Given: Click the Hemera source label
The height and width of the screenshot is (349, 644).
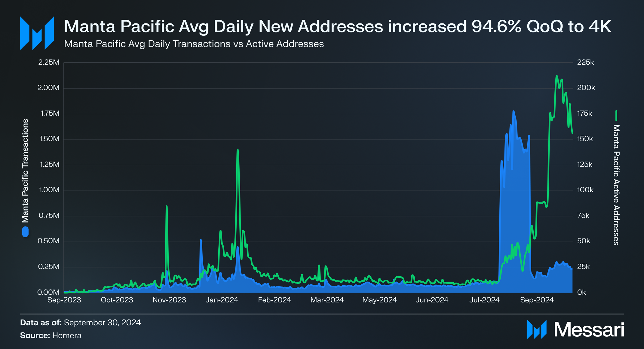Looking at the screenshot, I should 67,335.
